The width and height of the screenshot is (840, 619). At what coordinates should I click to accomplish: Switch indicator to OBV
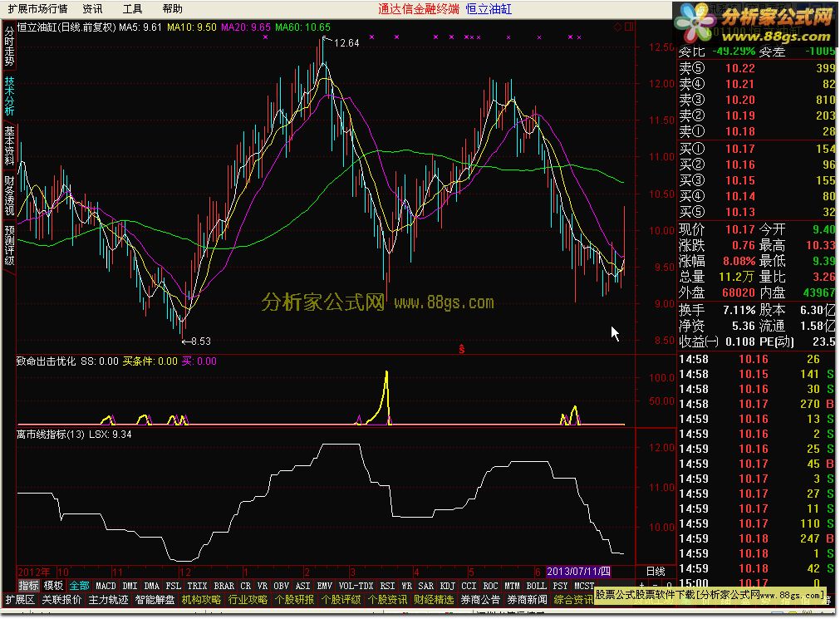coord(282,586)
